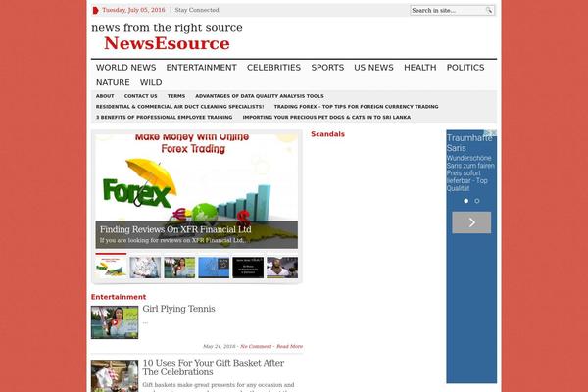588x392 pixels.
Task: Go to the Celebrities section
Action: pos(273,68)
